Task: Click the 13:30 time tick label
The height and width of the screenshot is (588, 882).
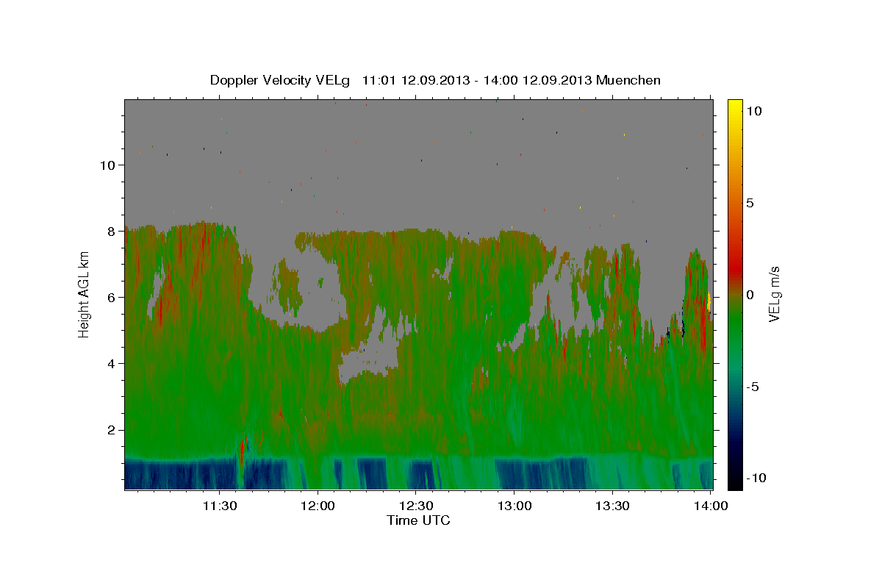Action: [612, 506]
